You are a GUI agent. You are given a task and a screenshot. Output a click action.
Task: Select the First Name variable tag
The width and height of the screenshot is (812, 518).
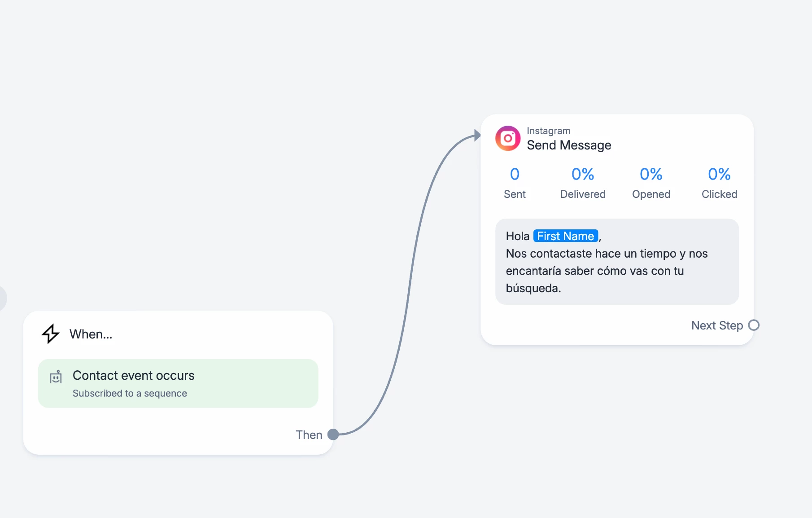pyautogui.click(x=565, y=236)
